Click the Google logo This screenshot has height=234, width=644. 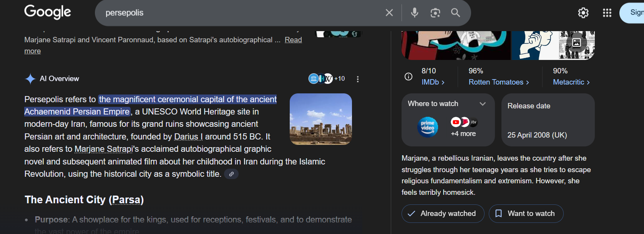(x=48, y=12)
